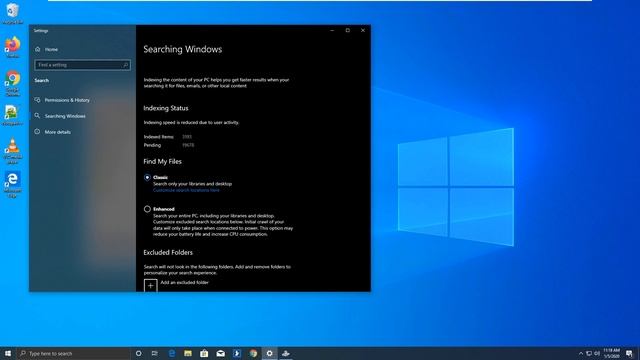Click the Indexed items count value
The image size is (640, 360).
[187, 137]
